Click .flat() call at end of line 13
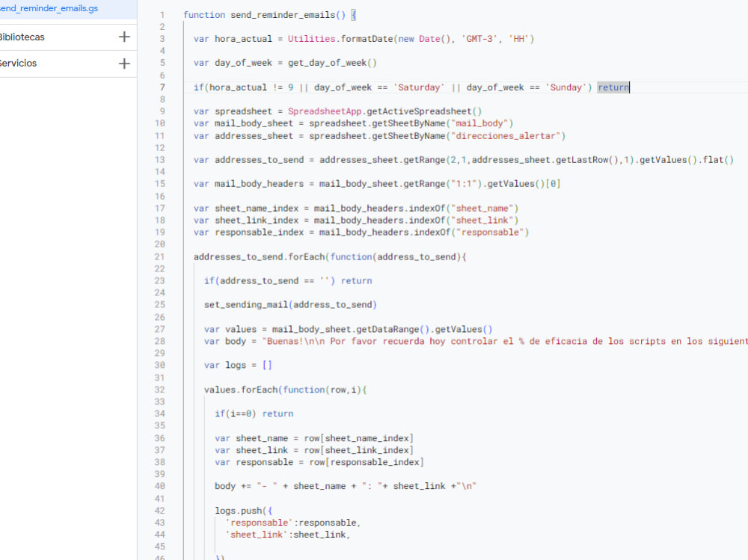This screenshot has width=748, height=560. pos(716,160)
